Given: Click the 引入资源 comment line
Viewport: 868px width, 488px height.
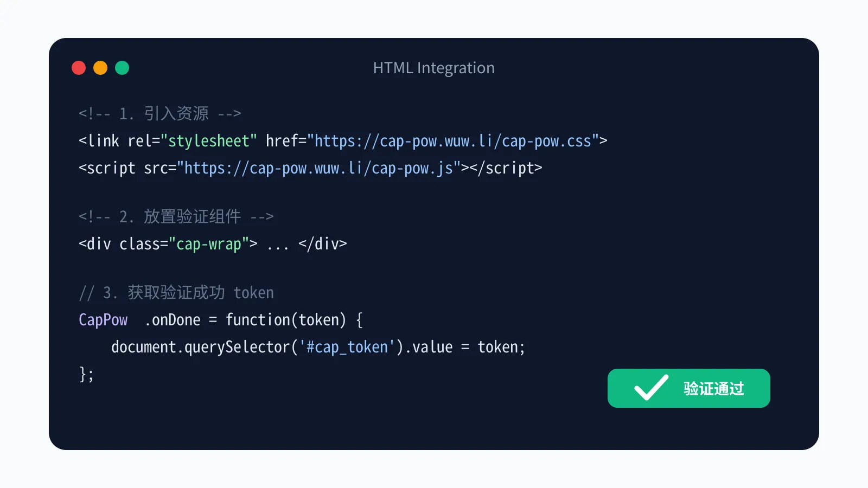Looking at the screenshot, I should tap(160, 113).
